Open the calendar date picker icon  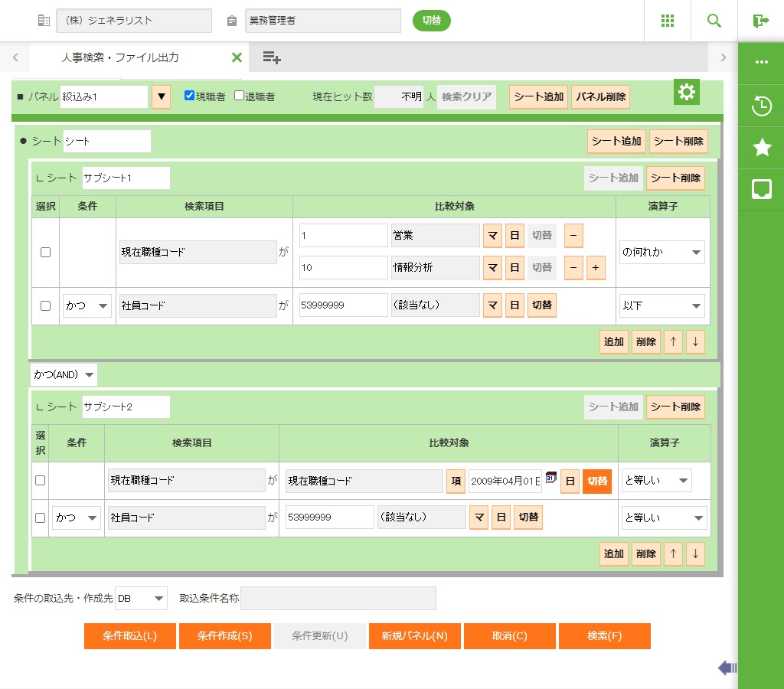[550, 479]
